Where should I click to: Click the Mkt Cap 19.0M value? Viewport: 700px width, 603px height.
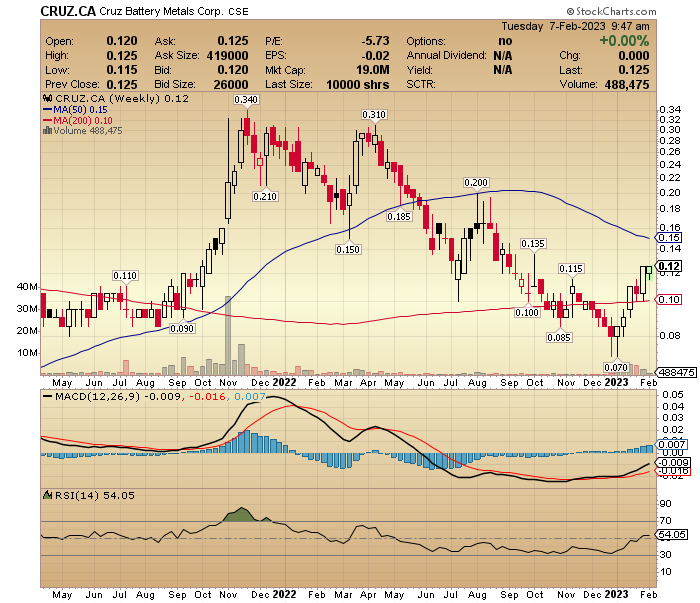[373, 70]
